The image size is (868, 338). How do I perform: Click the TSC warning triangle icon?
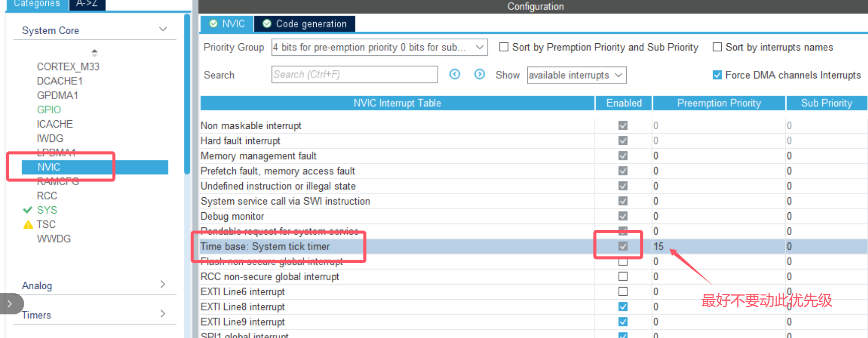(x=28, y=224)
